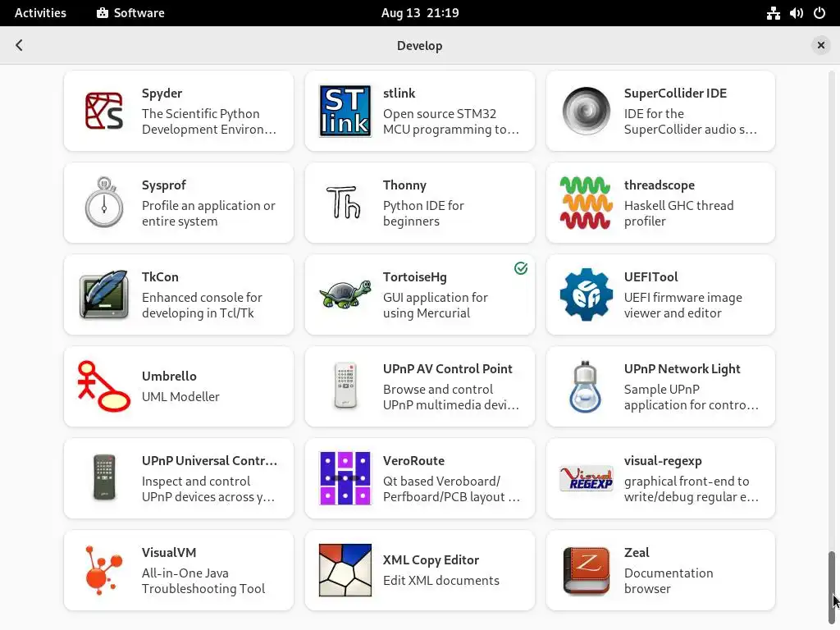Screen dimensions: 840x630
Task: Open the Activities overview
Action: pos(40,13)
